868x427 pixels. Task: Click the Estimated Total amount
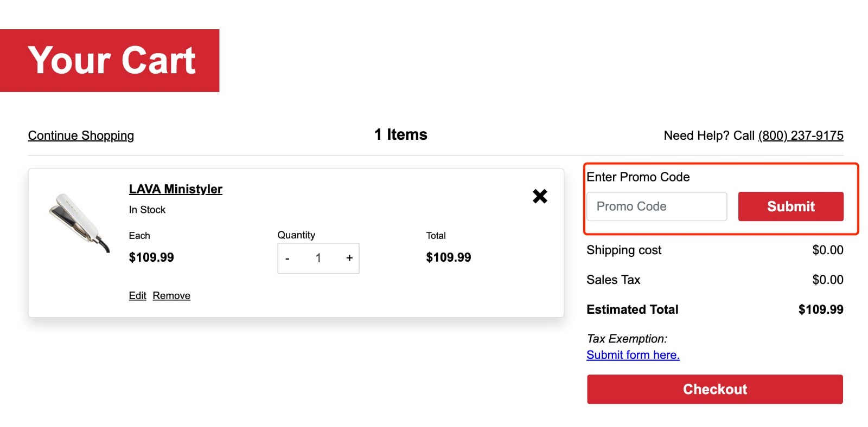(820, 309)
